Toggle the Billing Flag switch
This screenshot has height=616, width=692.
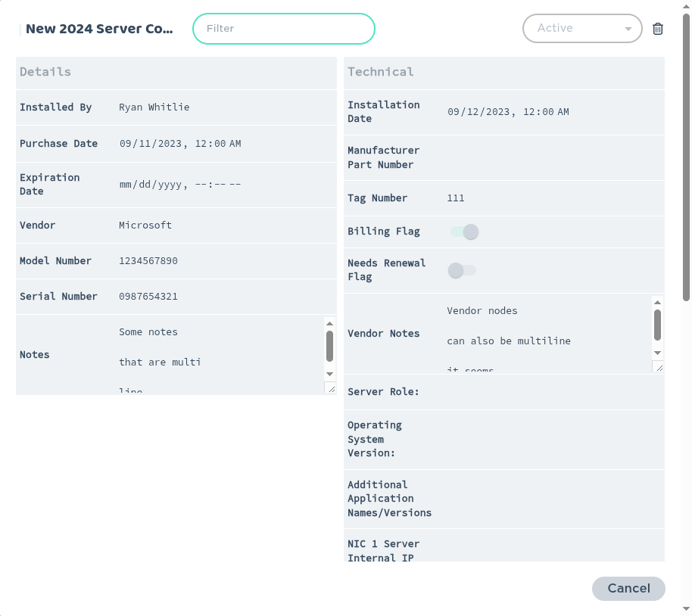coord(464,232)
